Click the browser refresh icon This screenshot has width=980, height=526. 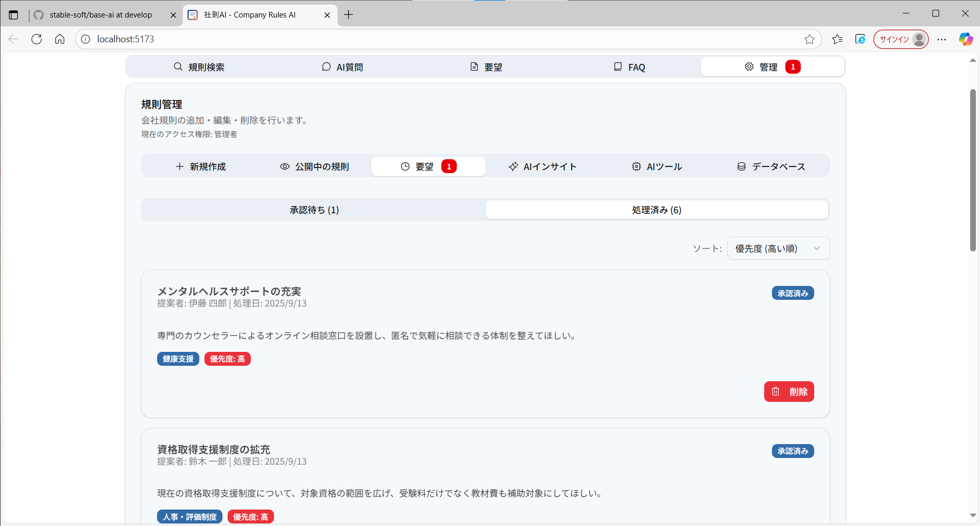(37, 39)
